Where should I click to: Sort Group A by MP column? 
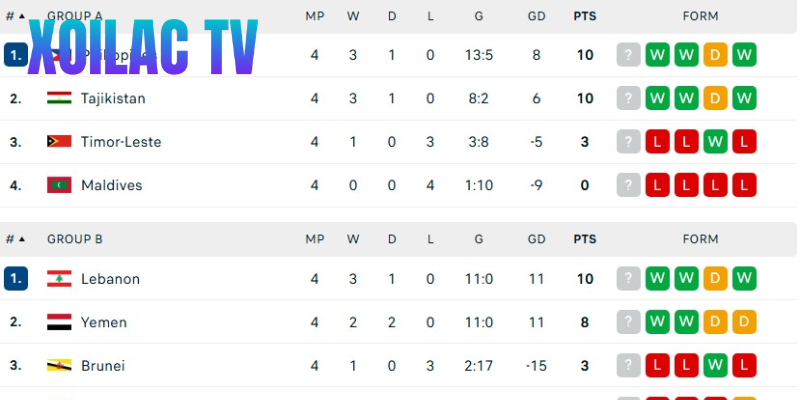click(314, 16)
